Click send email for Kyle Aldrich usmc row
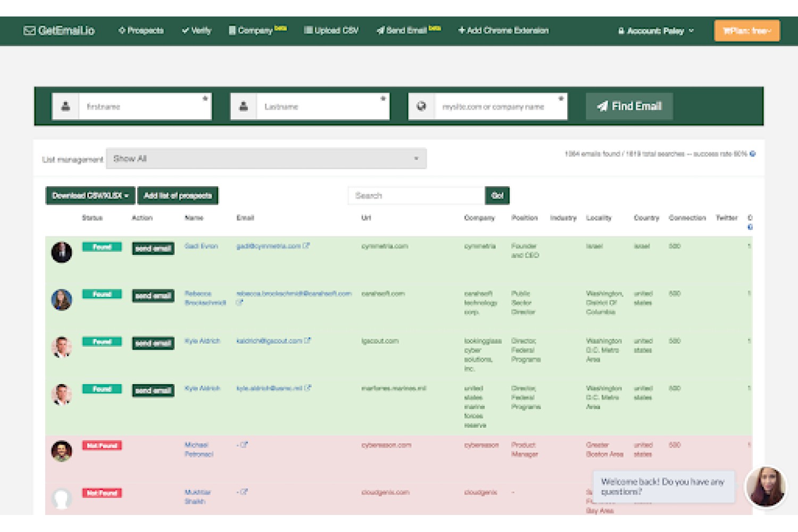The image size is (798, 532). (153, 390)
